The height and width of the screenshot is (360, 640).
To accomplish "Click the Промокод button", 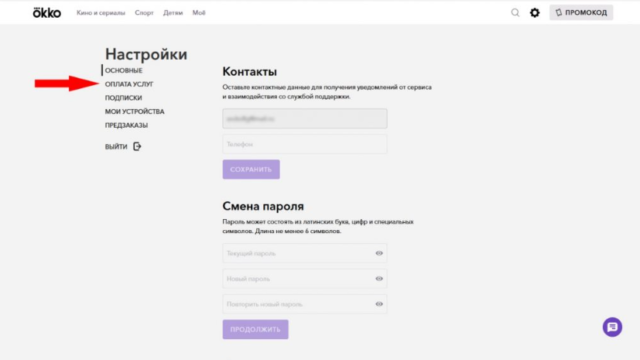I will (581, 13).
